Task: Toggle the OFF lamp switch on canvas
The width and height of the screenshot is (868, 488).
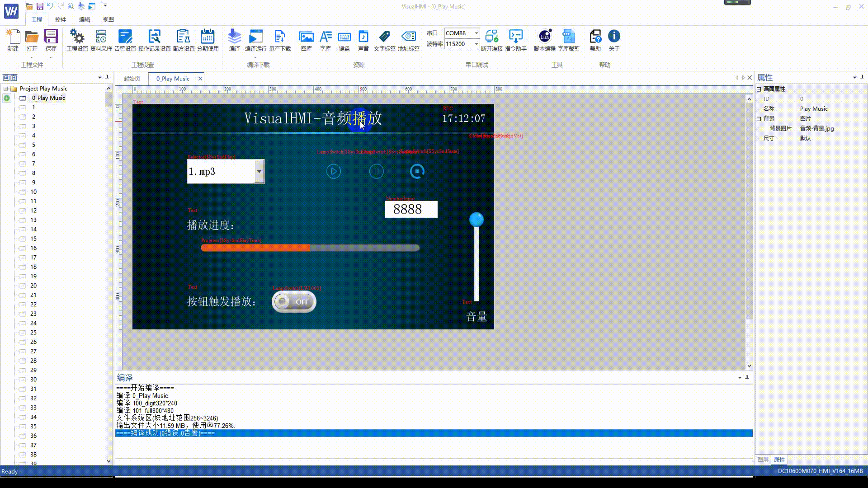Action: (x=294, y=302)
